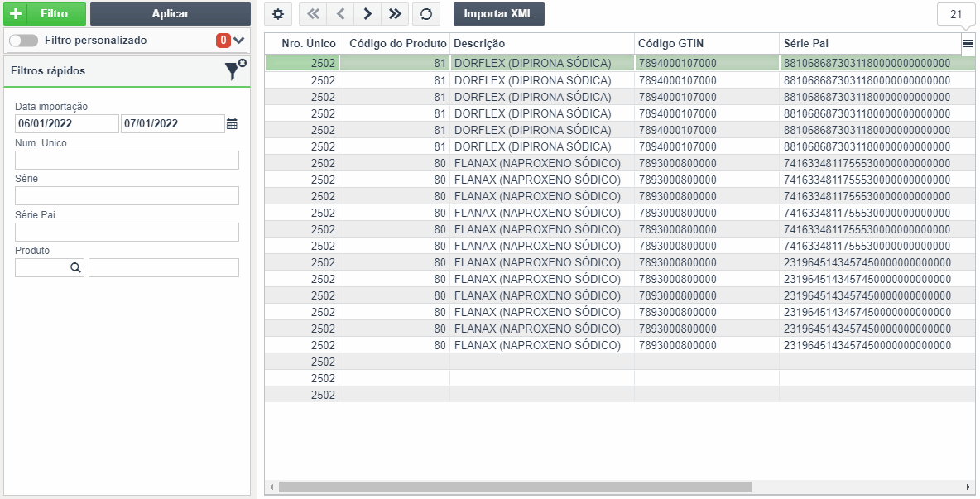
Task: Sort by the Código GTIN column header
Action: click(707, 43)
